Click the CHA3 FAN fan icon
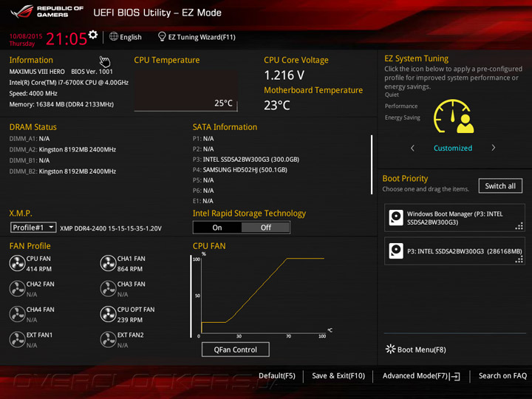Viewport: 532px width, 399px height. pos(108,289)
